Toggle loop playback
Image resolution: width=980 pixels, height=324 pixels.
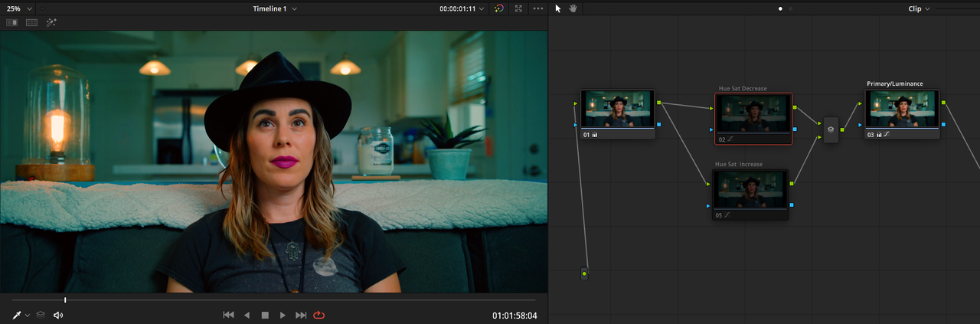click(319, 315)
